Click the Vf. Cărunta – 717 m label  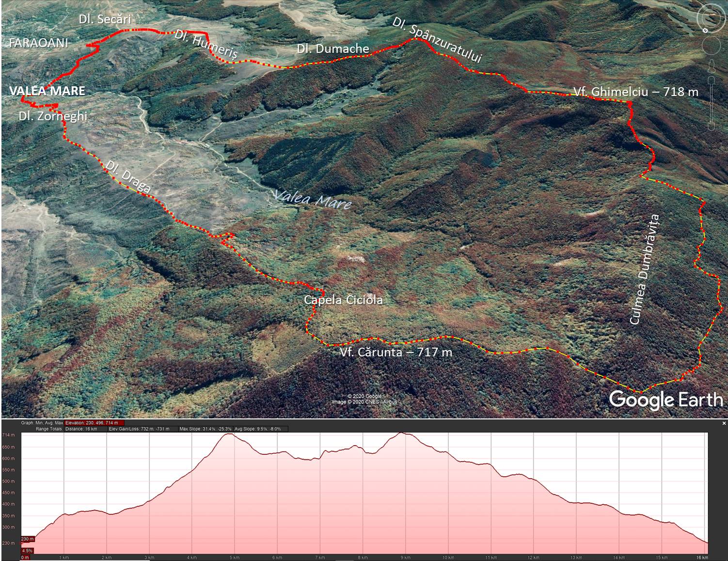396,352
